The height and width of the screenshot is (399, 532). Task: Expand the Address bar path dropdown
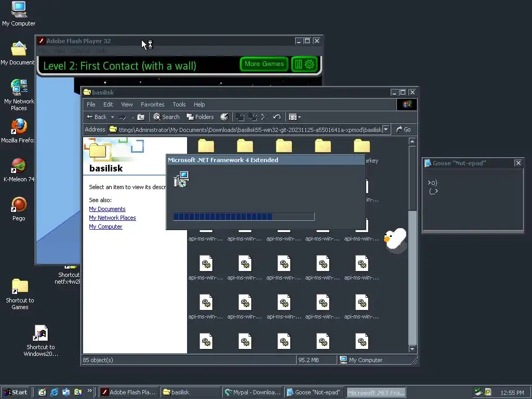(386, 129)
